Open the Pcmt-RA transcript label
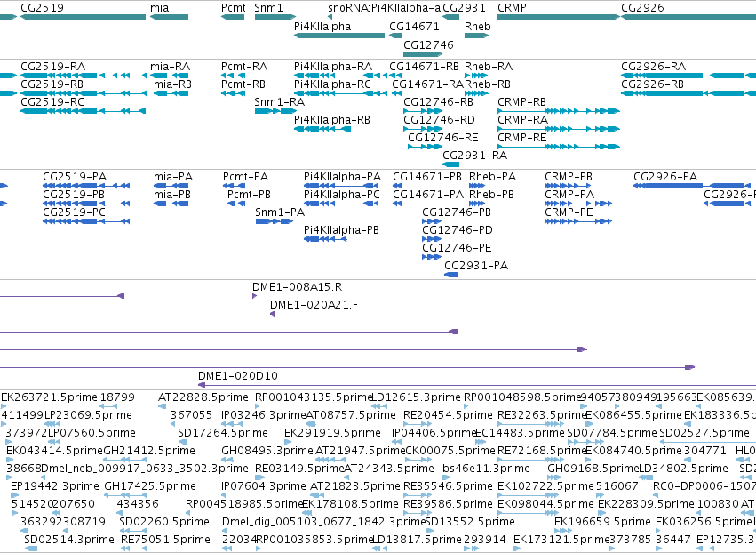The height and width of the screenshot is (553, 756). pos(244,66)
